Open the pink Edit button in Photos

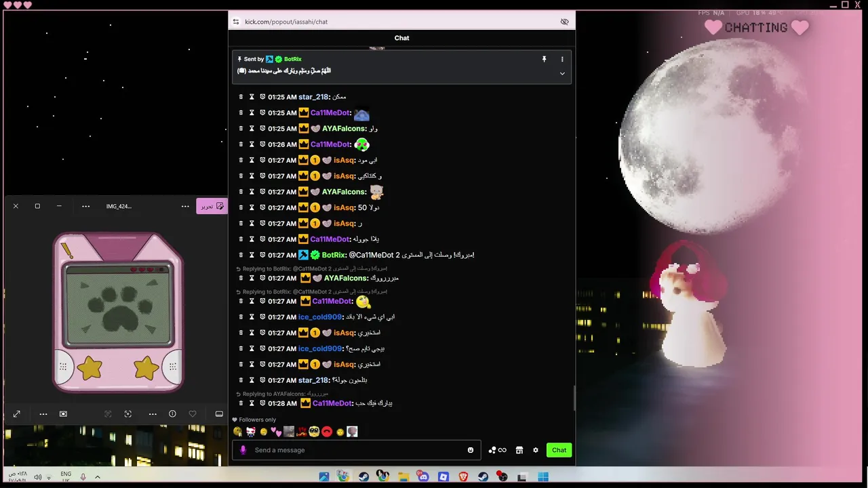[x=212, y=206]
